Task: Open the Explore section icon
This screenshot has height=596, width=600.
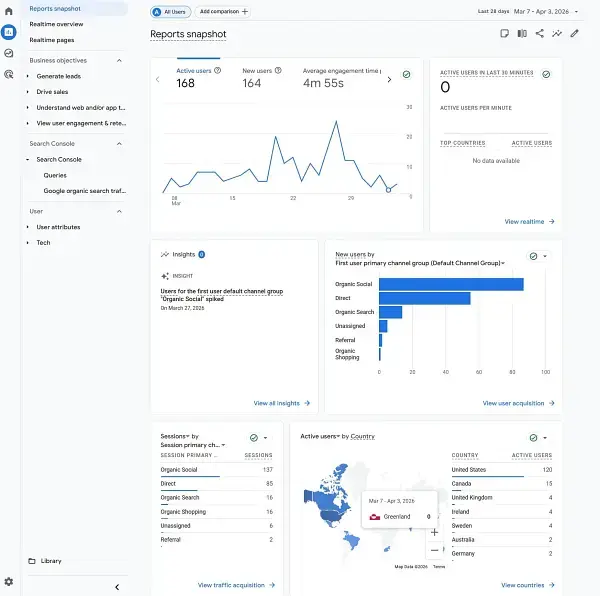Action: (x=9, y=53)
